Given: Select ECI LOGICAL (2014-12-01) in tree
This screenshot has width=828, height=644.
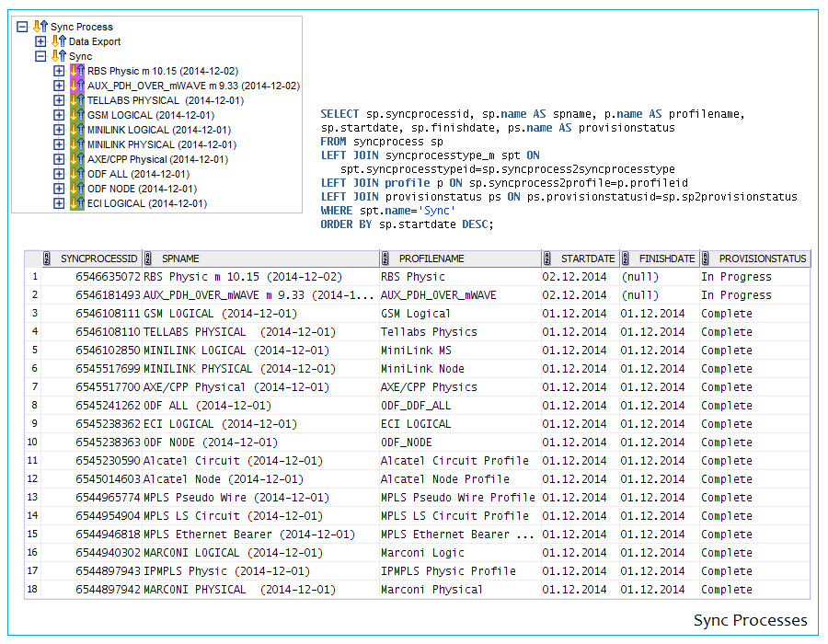Looking at the screenshot, I should point(147,203).
